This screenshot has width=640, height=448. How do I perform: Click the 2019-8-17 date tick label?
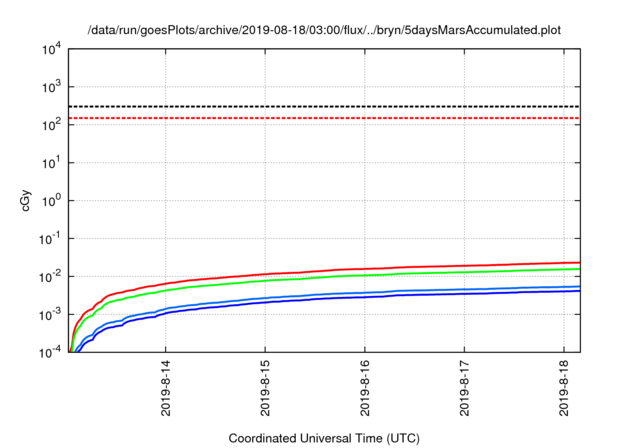[464, 388]
